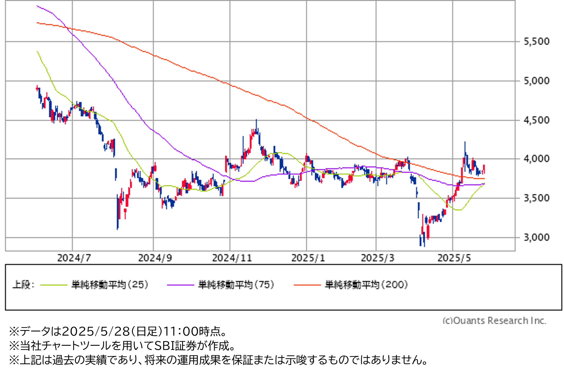
Task: Click the 2025/5 date label
Action: click(454, 258)
